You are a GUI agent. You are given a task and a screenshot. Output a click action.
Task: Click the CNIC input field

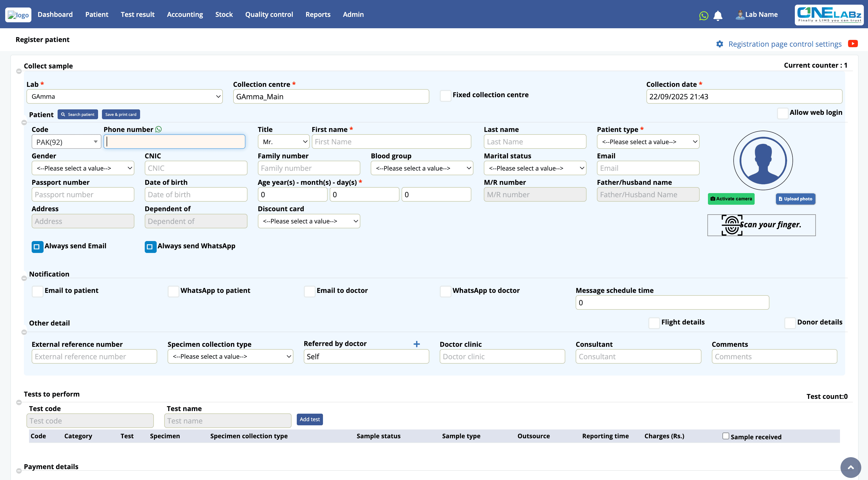pos(196,168)
